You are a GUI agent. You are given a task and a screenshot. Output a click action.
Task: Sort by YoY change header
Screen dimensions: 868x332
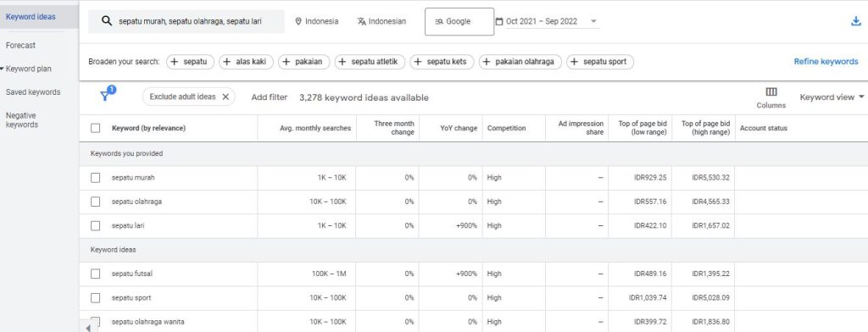(459, 129)
